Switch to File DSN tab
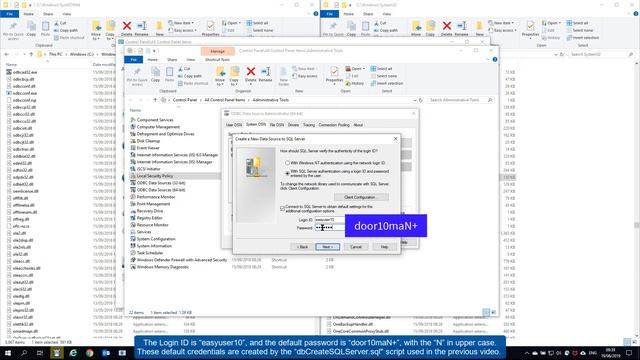640x360 pixels. tap(277, 125)
